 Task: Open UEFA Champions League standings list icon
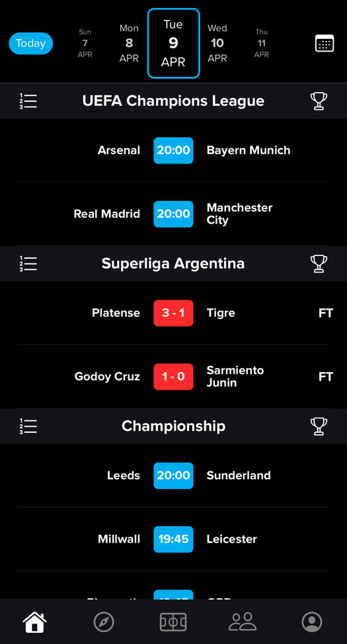tap(28, 101)
